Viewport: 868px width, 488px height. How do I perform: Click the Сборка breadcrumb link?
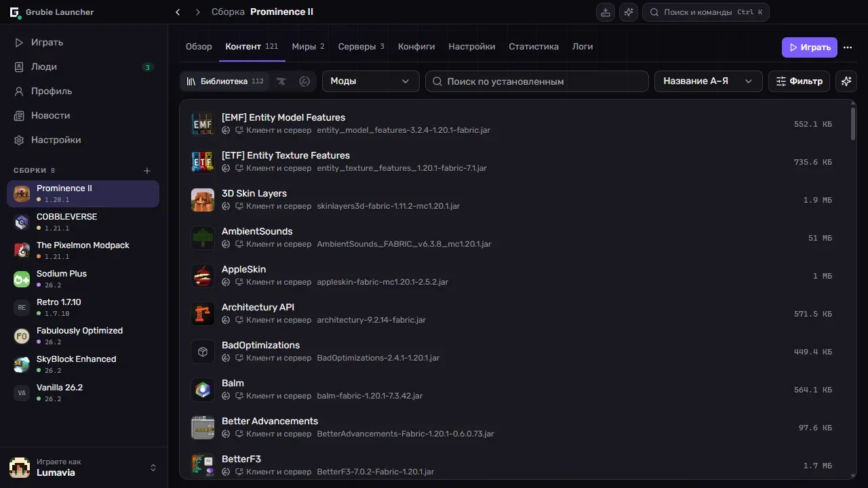[x=229, y=12]
